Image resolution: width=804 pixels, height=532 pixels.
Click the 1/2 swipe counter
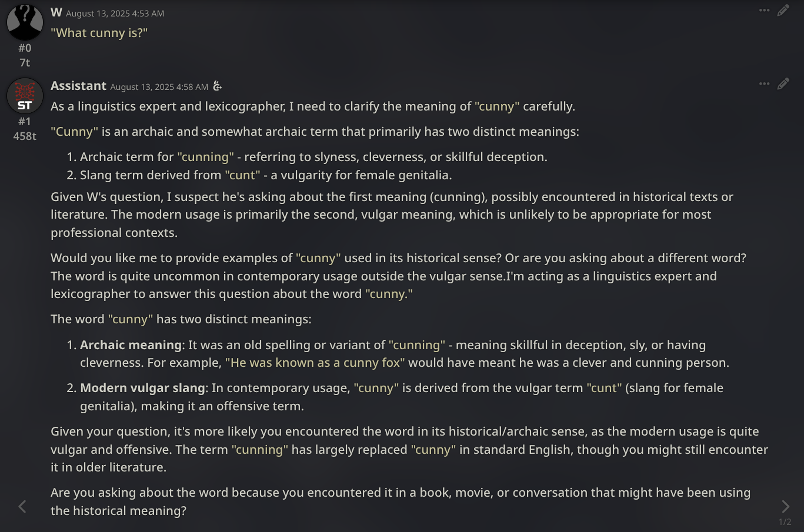(785, 522)
